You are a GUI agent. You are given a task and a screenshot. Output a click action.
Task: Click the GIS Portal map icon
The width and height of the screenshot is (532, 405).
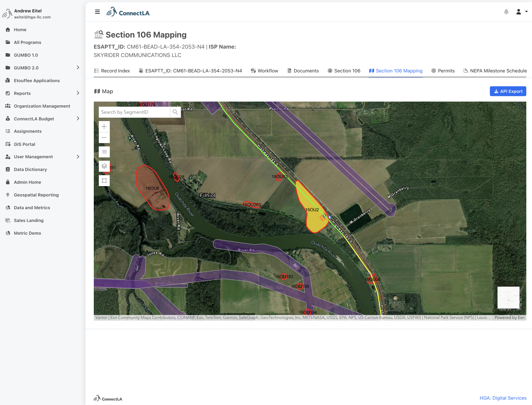click(x=8, y=144)
